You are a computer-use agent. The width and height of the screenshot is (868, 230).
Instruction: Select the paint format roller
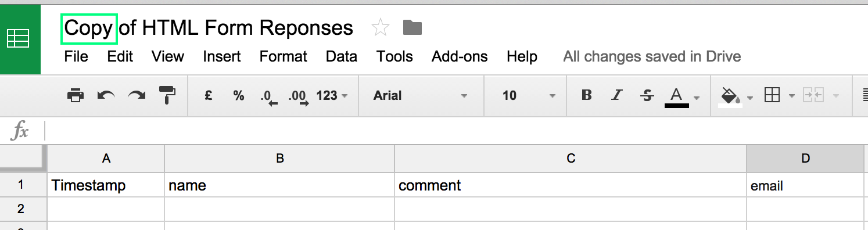click(167, 95)
